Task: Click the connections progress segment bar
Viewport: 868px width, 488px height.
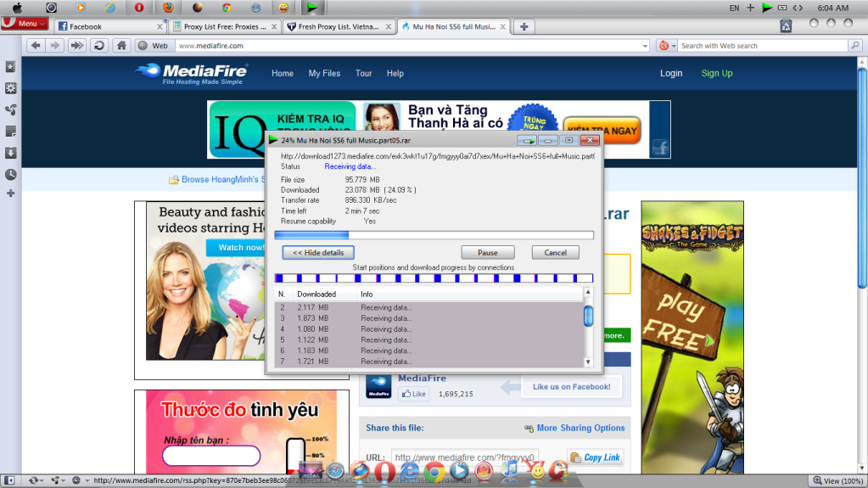Action: (434, 278)
